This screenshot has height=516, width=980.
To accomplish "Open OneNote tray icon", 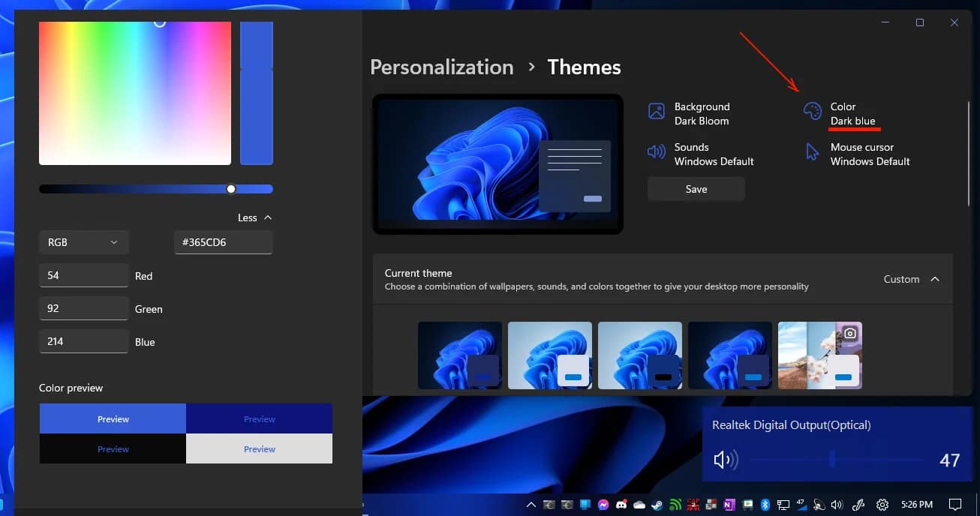I will coord(729,505).
